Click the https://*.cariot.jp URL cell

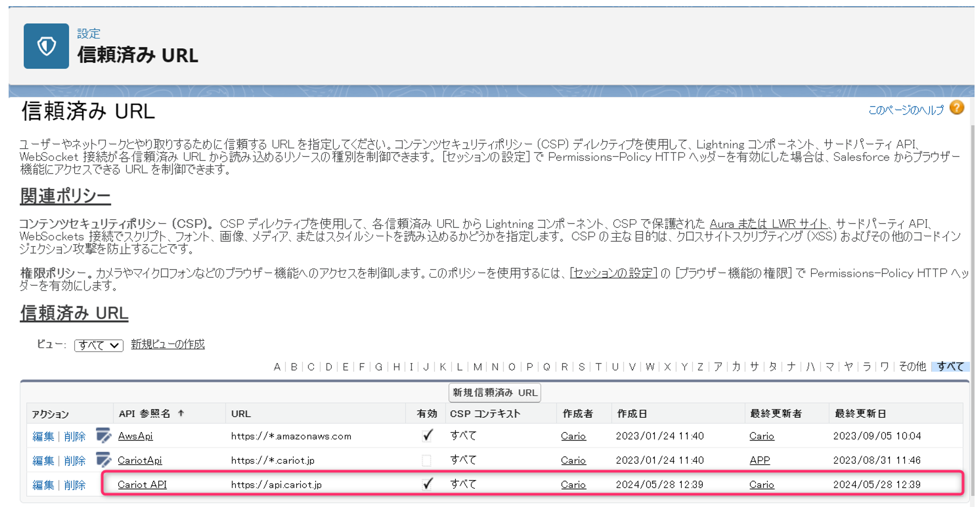pos(273,460)
